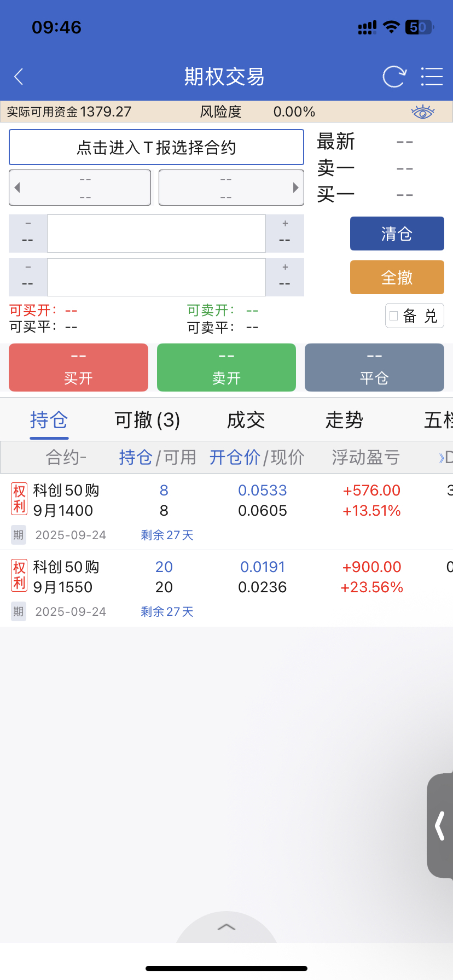The width and height of the screenshot is (453, 980).
Task: Check the 备兑 checkbox
Action: click(394, 316)
